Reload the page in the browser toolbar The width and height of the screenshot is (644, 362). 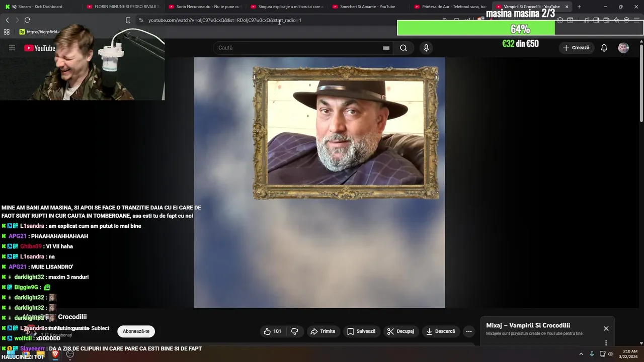point(27,20)
